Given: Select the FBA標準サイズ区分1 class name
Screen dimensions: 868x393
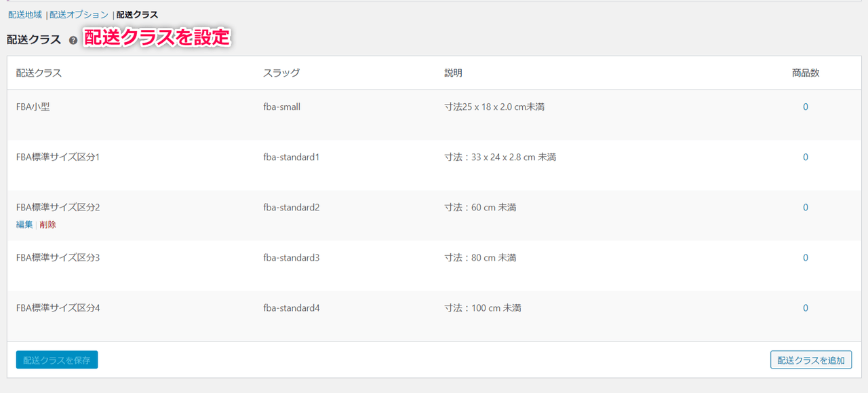Looking at the screenshot, I should 58,157.
